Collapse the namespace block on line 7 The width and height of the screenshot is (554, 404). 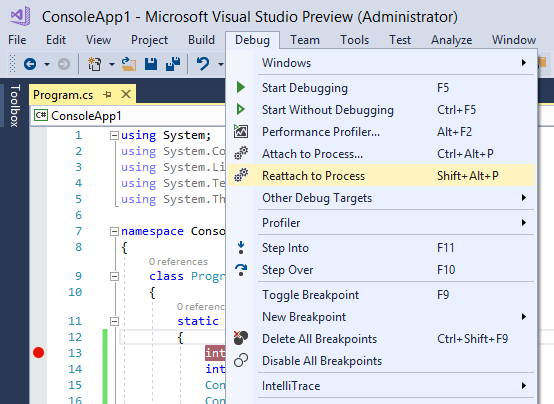click(114, 232)
